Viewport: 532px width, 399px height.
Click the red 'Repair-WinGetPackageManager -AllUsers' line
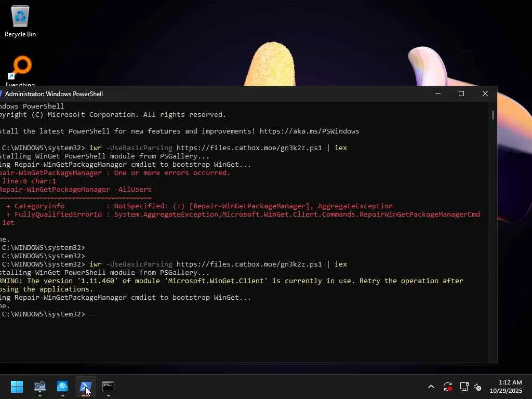point(76,189)
